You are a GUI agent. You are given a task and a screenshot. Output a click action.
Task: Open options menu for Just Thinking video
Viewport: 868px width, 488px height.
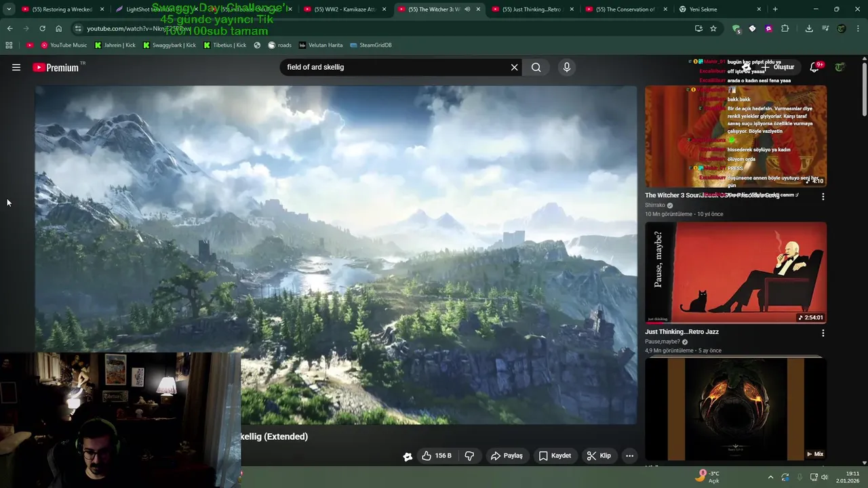823,333
